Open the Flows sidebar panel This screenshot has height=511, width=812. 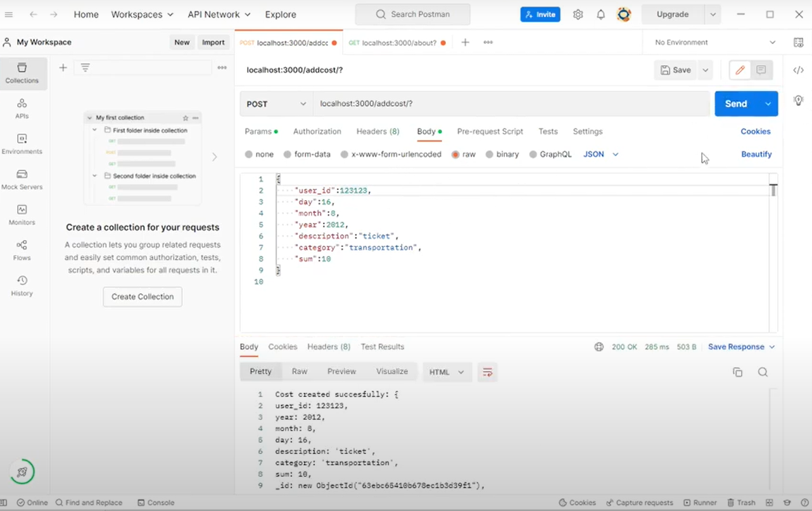click(22, 251)
